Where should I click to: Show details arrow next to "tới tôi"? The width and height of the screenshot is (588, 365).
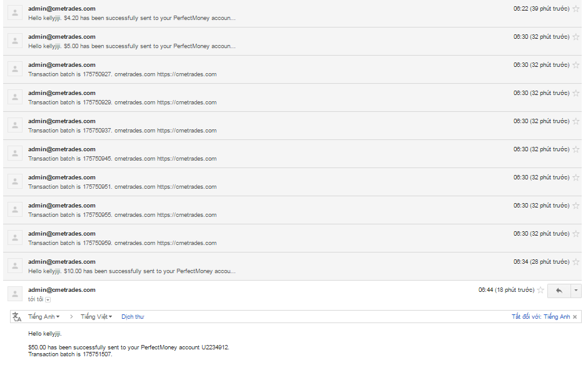(x=48, y=300)
